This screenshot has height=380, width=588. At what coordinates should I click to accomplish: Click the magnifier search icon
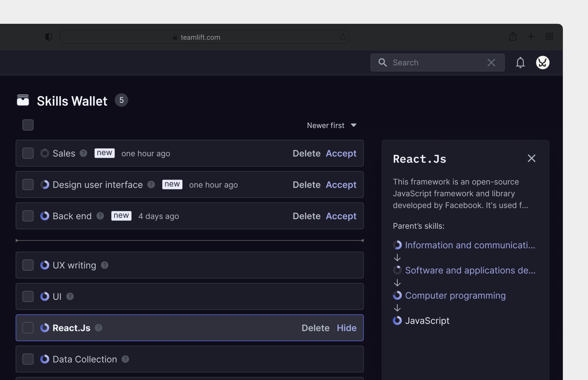pyautogui.click(x=382, y=62)
